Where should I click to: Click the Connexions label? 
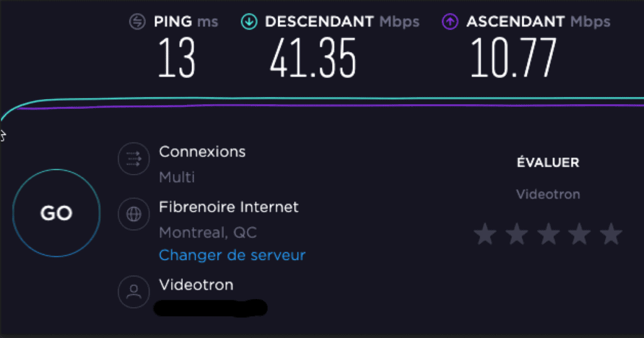pos(202,152)
